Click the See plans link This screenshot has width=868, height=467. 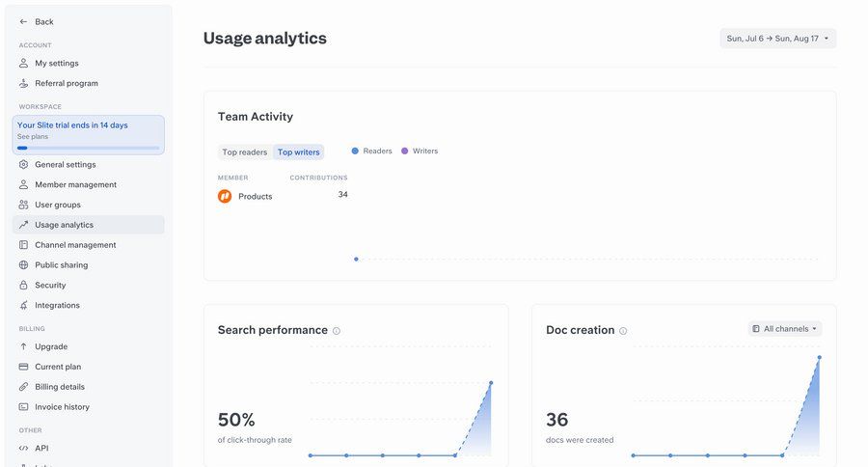click(x=33, y=137)
